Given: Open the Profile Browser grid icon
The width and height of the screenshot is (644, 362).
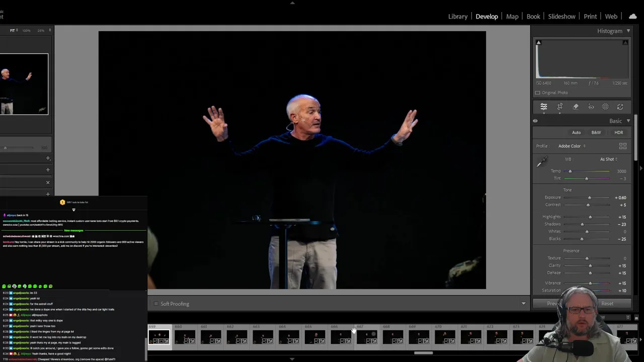Looking at the screenshot, I should point(623,146).
